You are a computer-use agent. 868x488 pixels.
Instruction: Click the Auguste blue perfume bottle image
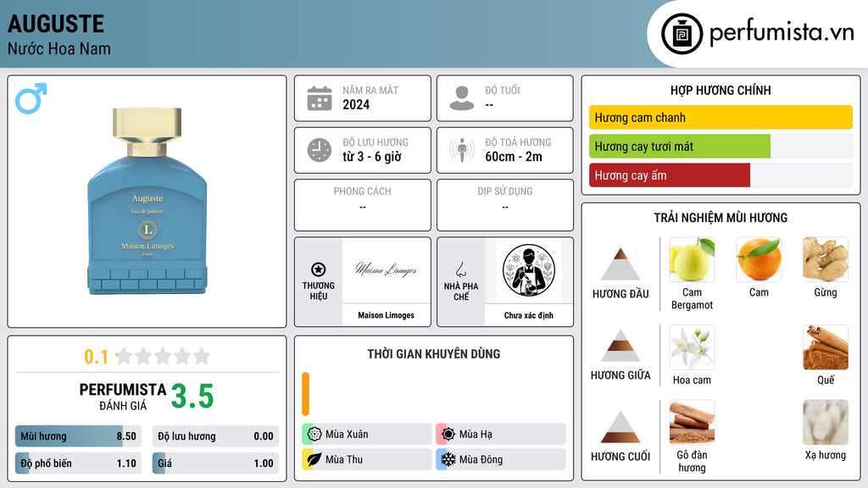coord(147,200)
